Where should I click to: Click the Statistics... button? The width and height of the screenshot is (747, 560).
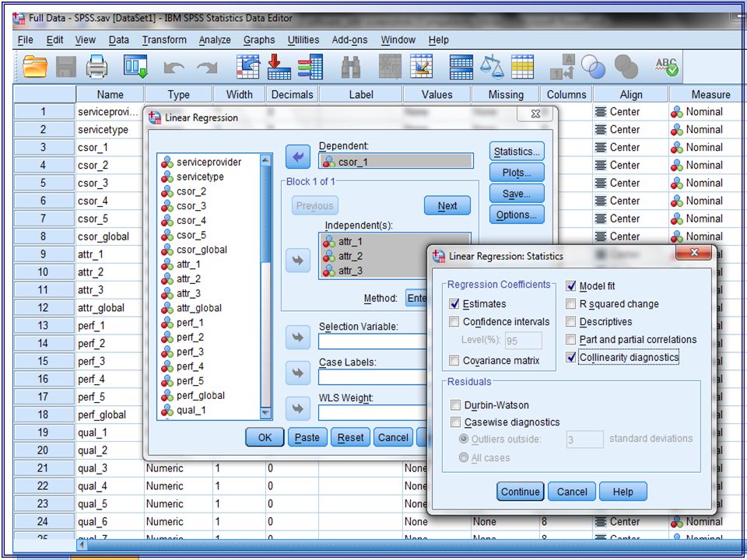[517, 152]
